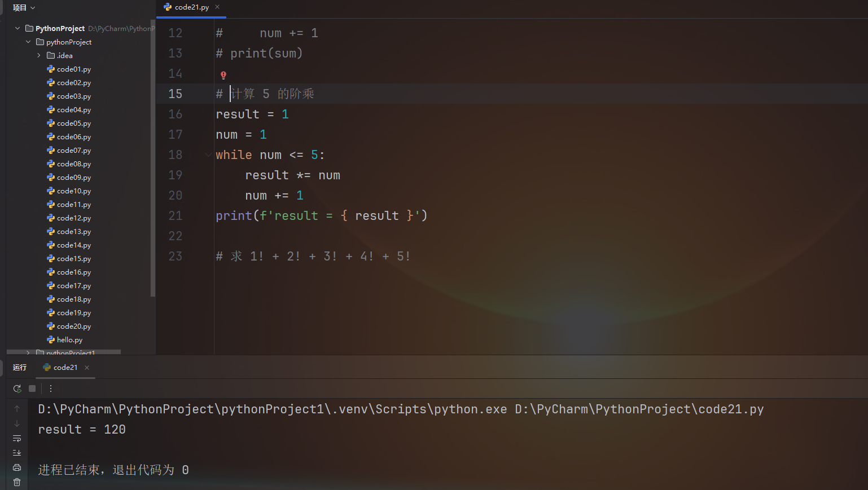The width and height of the screenshot is (868, 490).
Task: Click the project tree horizontal scrollbar
Action: [x=64, y=352]
